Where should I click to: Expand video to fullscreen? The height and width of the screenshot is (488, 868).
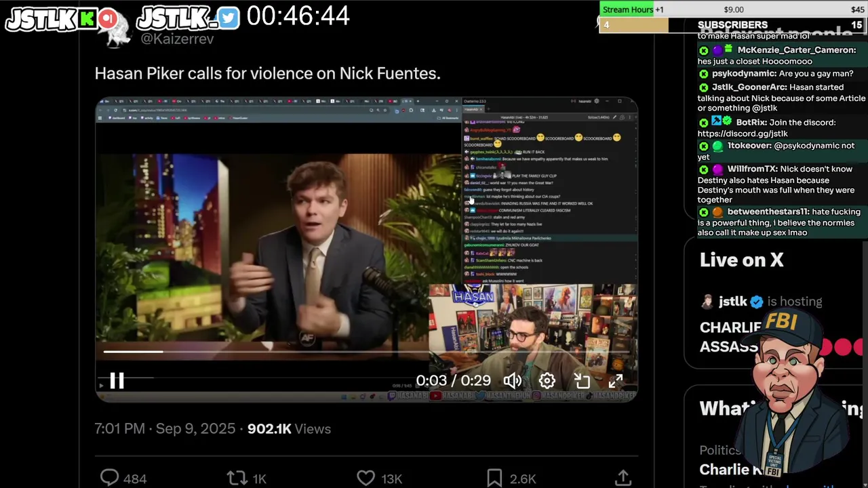615,381
